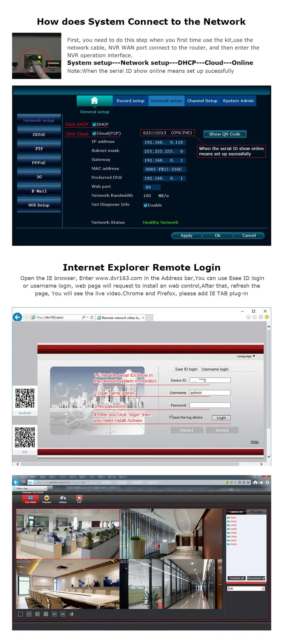Select FTP in the left sidebar

(x=39, y=149)
